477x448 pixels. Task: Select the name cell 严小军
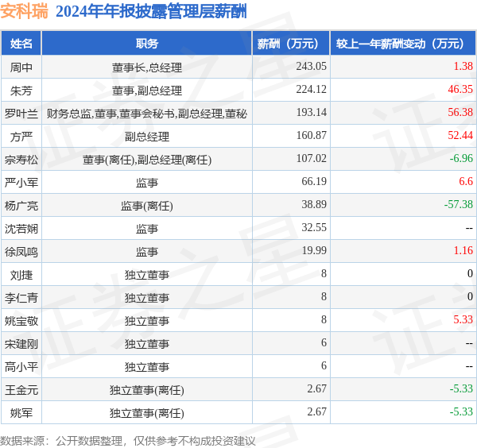(21, 183)
